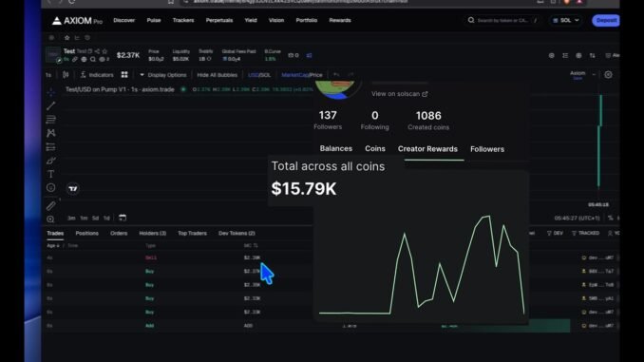The image size is (644, 362).
Task: Expand the Display Options dropdown
Action: pos(163,75)
